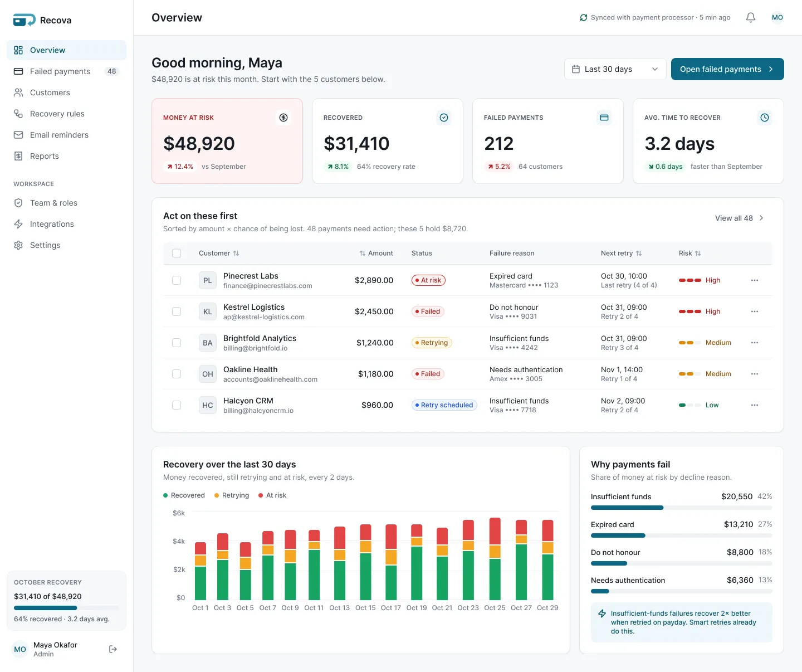The width and height of the screenshot is (802, 672).
Task: Click the checkmark icon on Recovered card
Action: click(444, 118)
